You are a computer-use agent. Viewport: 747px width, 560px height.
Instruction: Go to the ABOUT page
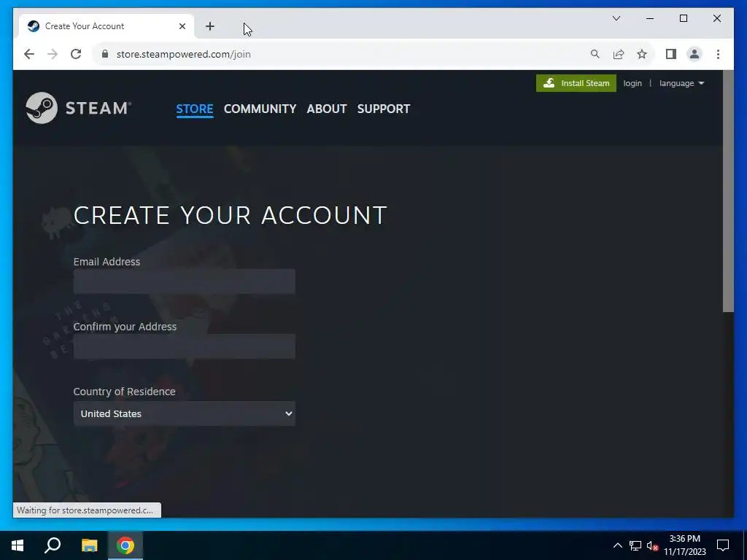(326, 109)
